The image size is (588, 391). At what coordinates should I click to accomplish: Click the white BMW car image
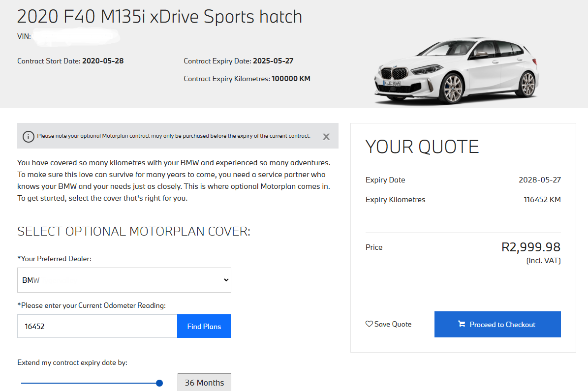coord(457,70)
